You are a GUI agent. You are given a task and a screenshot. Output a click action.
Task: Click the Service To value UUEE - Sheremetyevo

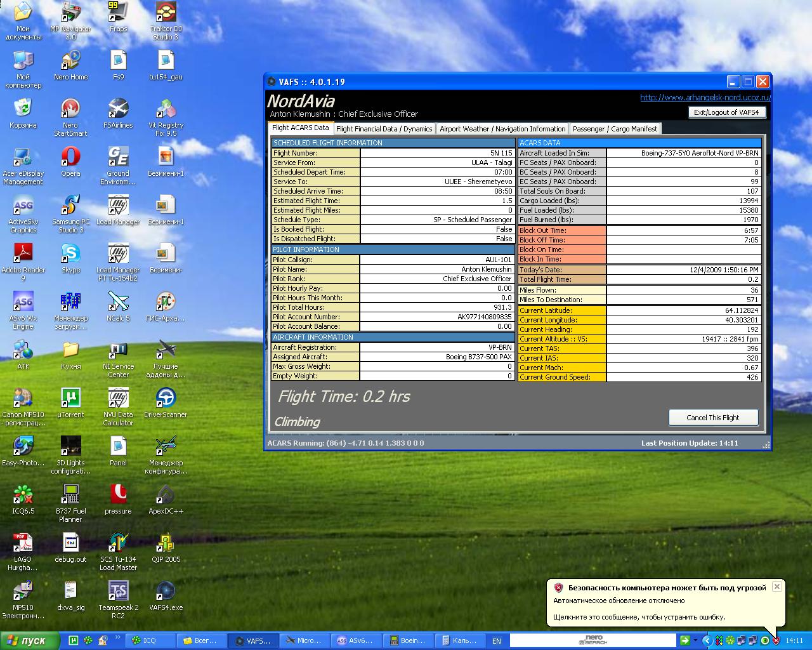(x=437, y=182)
